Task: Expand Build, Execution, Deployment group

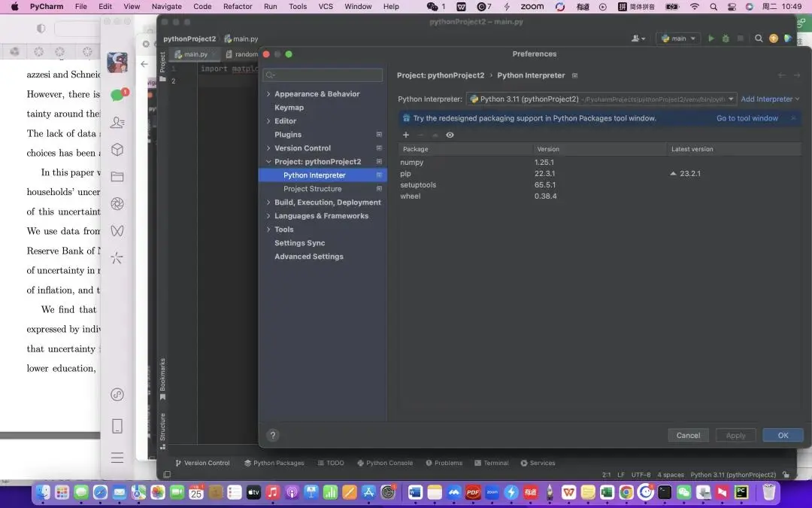Action: 268,202
